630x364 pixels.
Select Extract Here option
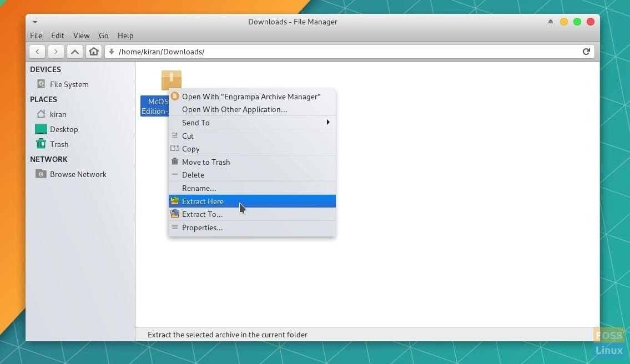pyautogui.click(x=252, y=201)
